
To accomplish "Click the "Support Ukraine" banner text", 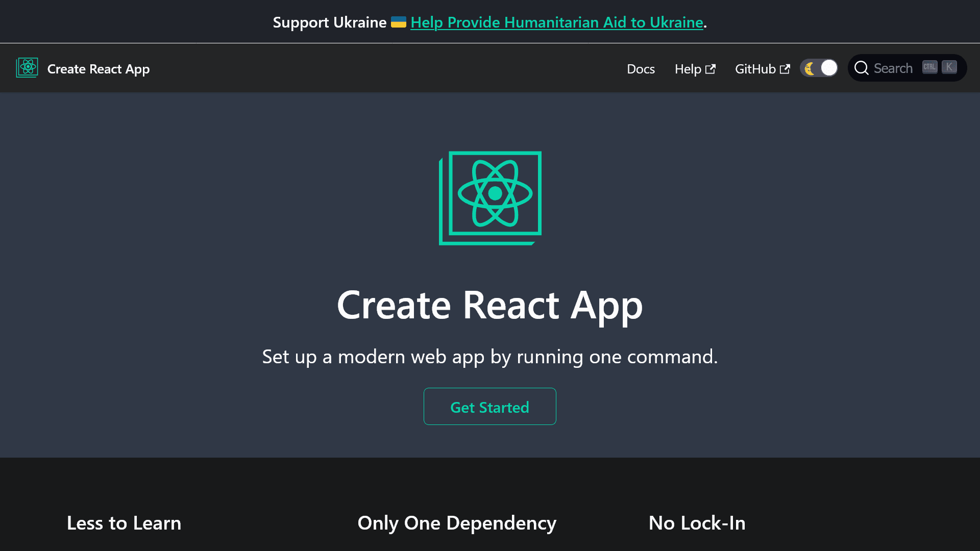I will click(x=330, y=22).
